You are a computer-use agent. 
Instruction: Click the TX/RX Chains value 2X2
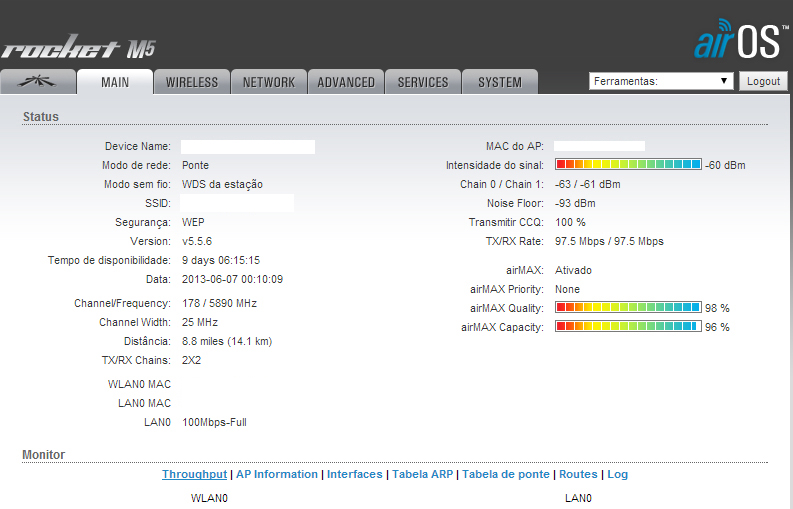[x=191, y=360]
